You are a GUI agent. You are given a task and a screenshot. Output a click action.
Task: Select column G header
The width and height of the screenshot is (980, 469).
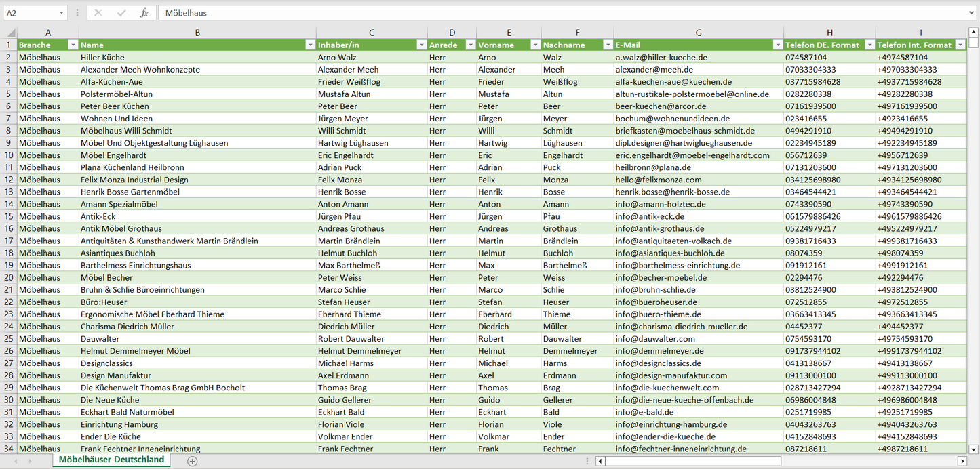[x=699, y=33]
